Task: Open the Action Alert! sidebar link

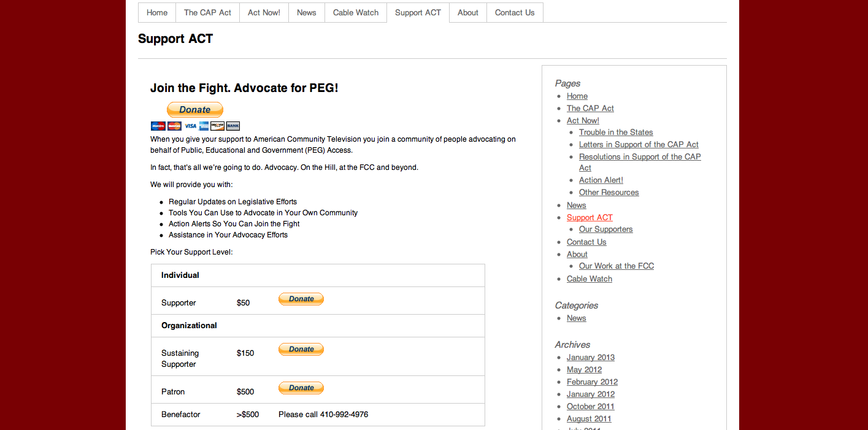Action: coord(601,180)
